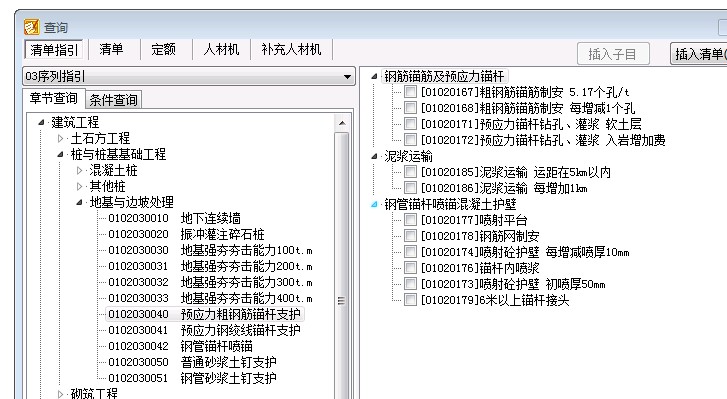Collapse the 钢筋锚筋及预应力锚杆 group
Screen dimensions: 727x399
tap(374, 76)
